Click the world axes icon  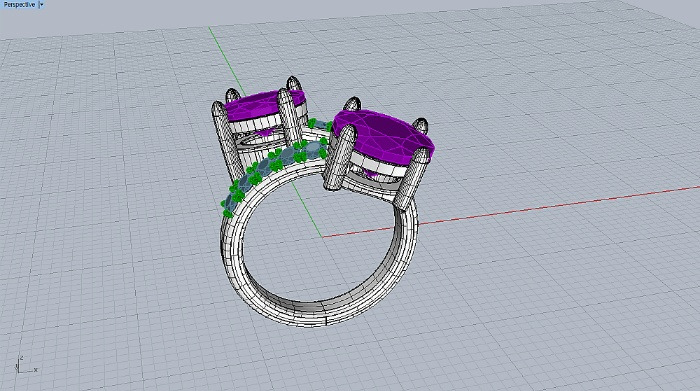[x=26, y=365]
